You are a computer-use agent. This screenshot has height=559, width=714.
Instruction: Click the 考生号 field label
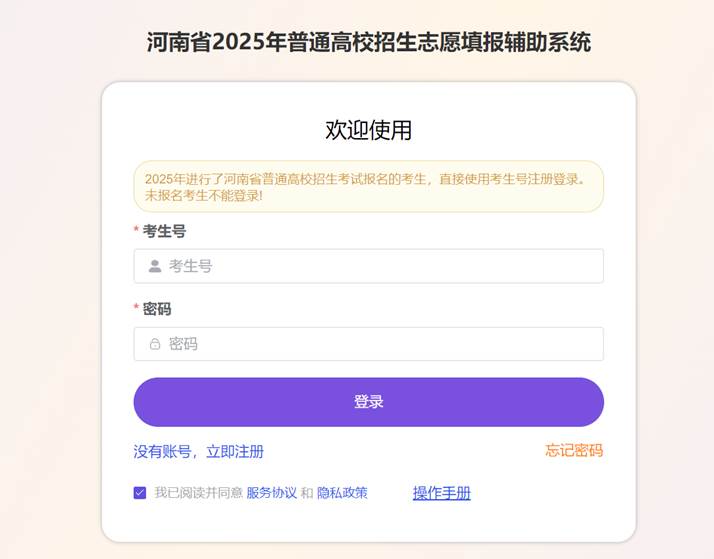pyautogui.click(x=164, y=231)
